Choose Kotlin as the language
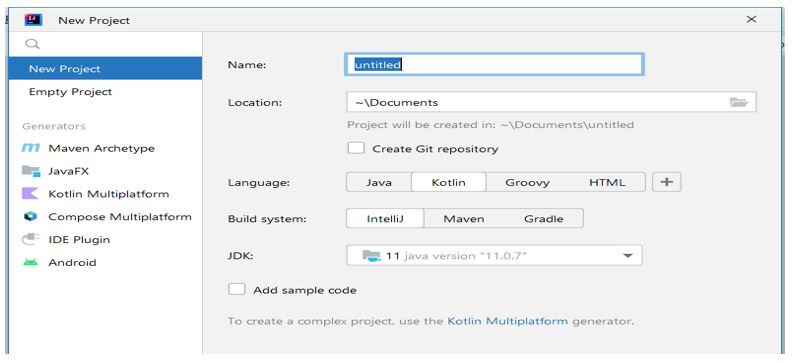 pyautogui.click(x=448, y=183)
